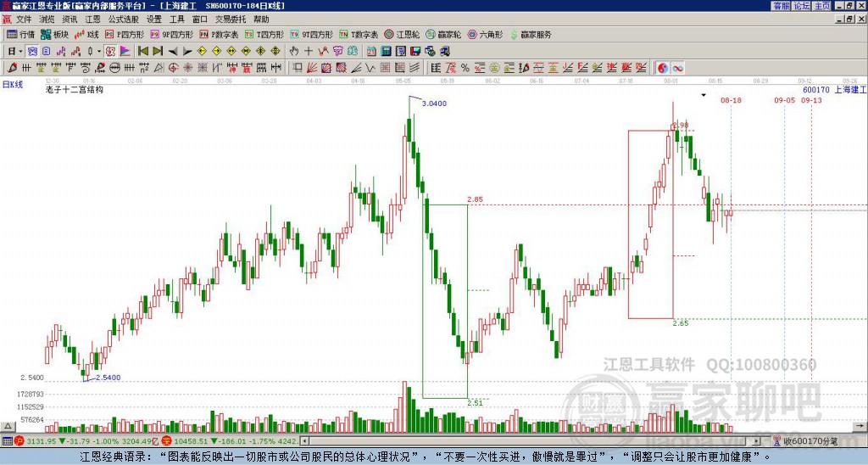Open the calculator icon
Image resolution: width=868 pixels, height=465 pixels.
pos(386,51)
